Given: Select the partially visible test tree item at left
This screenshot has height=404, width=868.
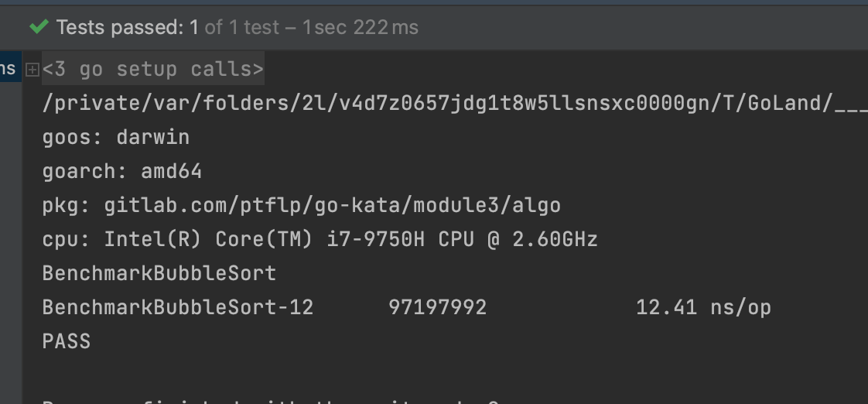Looking at the screenshot, I should pos(9,69).
